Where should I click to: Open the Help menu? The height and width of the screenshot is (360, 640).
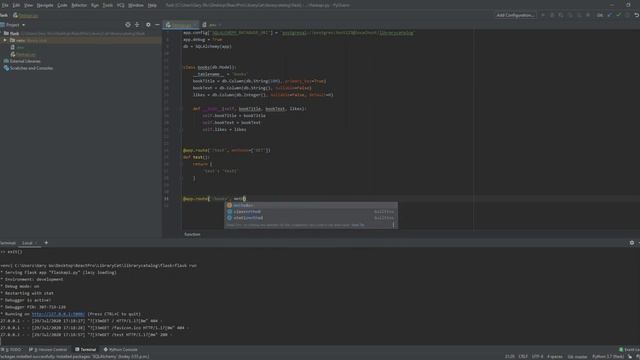[x=152, y=5]
